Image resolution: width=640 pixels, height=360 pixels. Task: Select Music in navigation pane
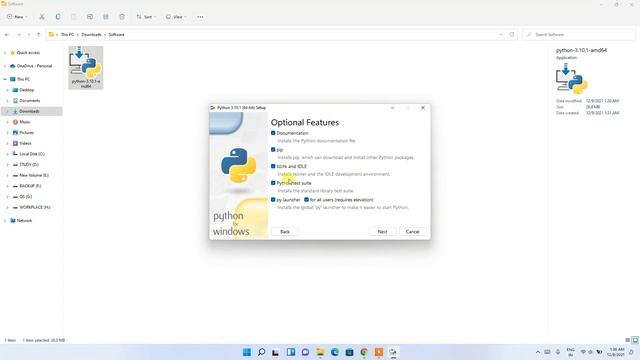coord(24,122)
